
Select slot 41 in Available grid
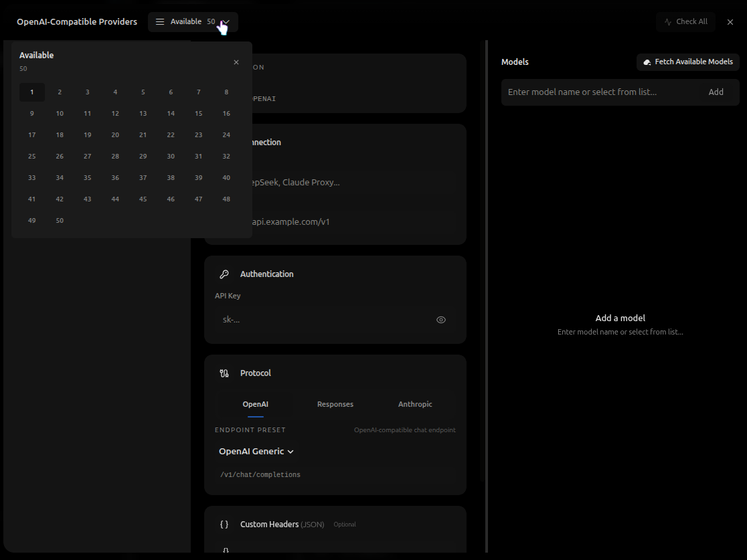32,199
